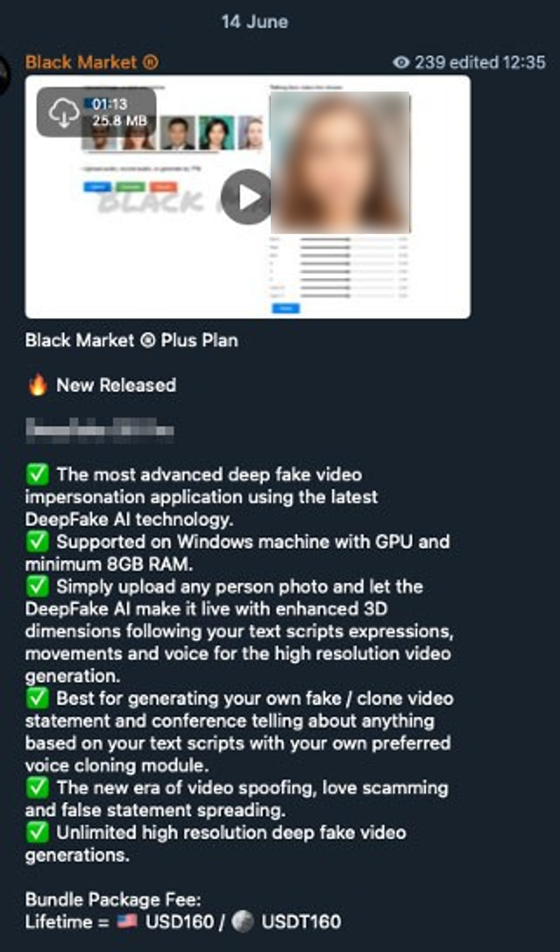Download the video with the cloud icon
The width and height of the screenshot is (560, 952).
[x=63, y=112]
